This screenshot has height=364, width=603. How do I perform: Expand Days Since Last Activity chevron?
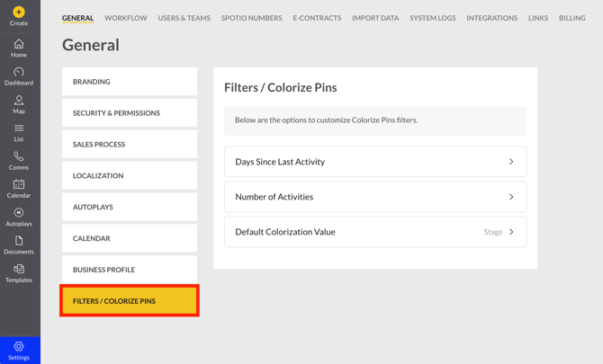(x=511, y=162)
